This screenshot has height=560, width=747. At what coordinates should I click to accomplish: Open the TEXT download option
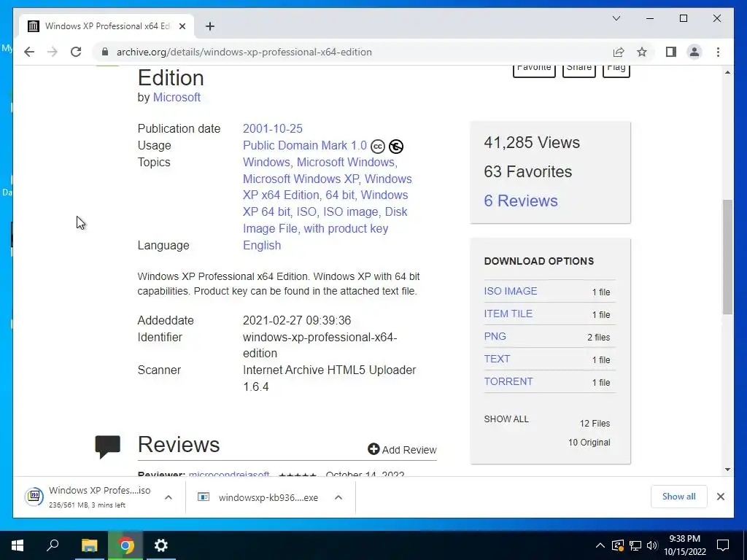[x=497, y=359]
